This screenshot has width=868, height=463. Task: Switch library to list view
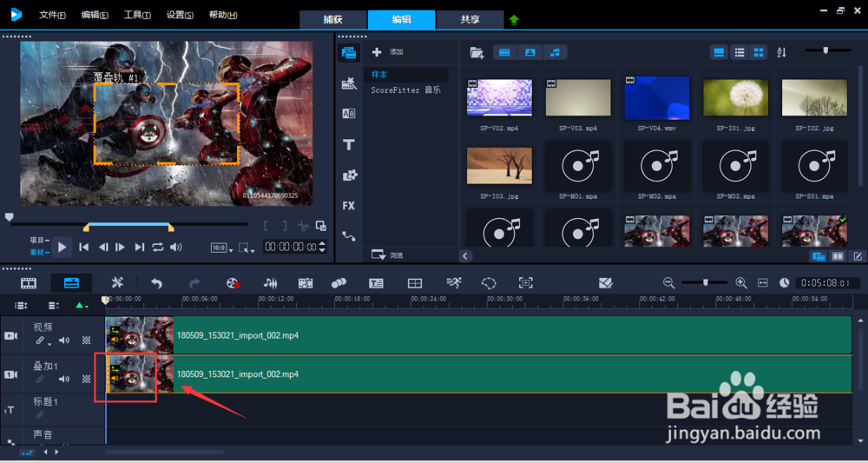click(x=739, y=53)
